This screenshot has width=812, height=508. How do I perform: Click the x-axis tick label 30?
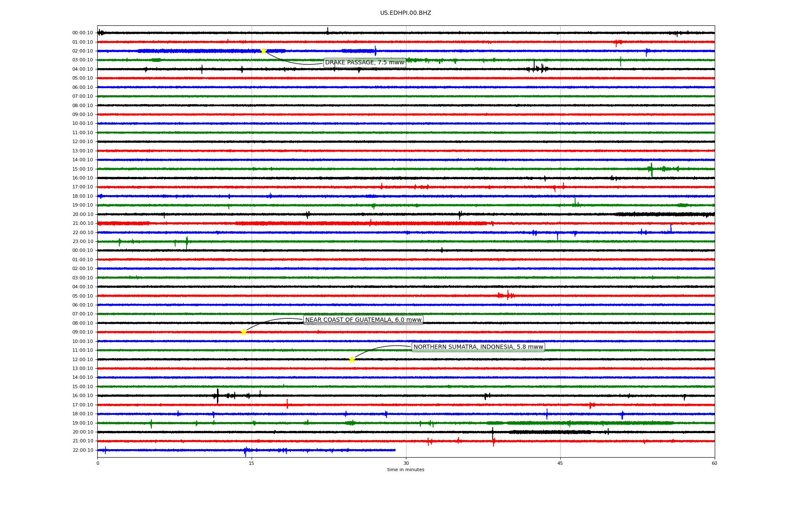[x=406, y=463]
